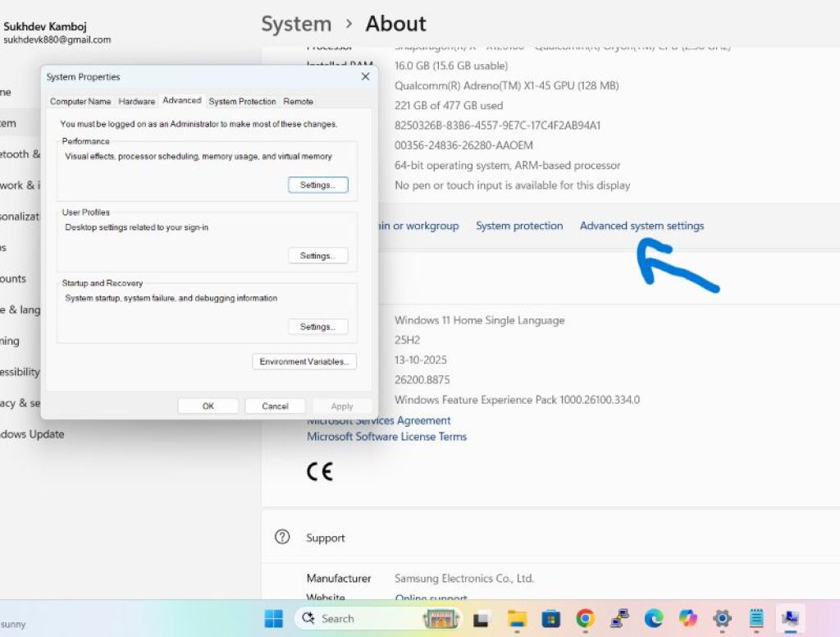Go back to System in breadcrumb
Image resolution: width=840 pixels, height=637 pixels.
[x=296, y=24]
